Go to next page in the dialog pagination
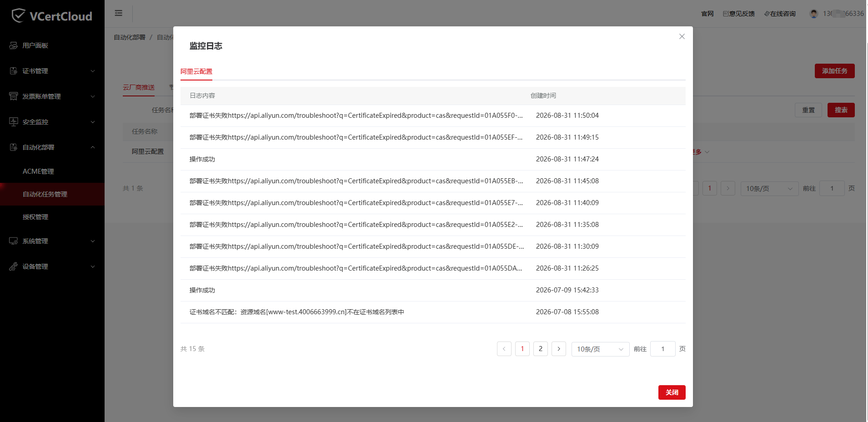 (x=559, y=349)
